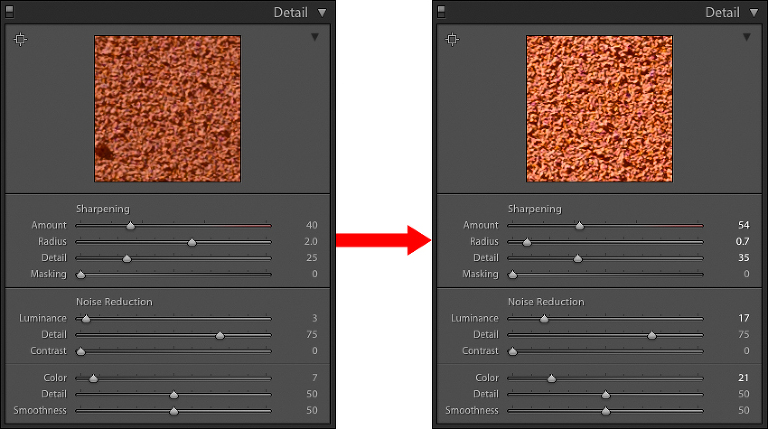Image resolution: width=768 pixels, height=429 pixels.
Task: Click left Sharpening Detail value 25
Action: tap(312, 257)
